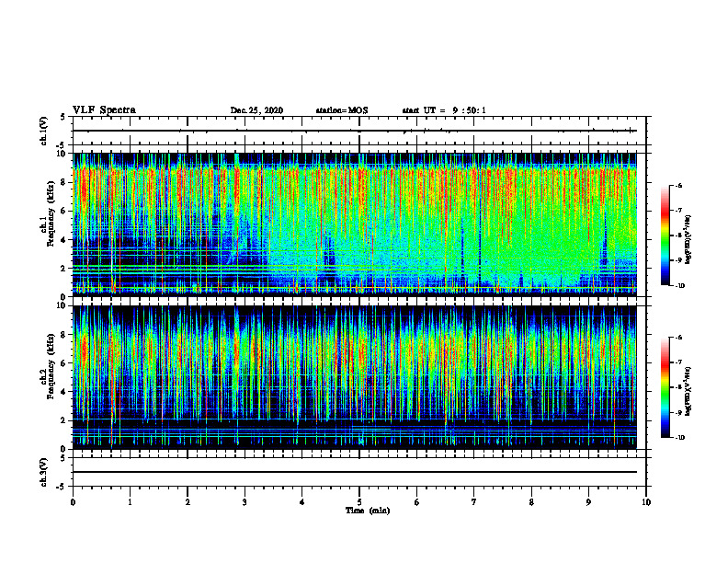Click the time axis tick label '7'
This screenshot has height=563, width=728.
click(x=474, y=502)
